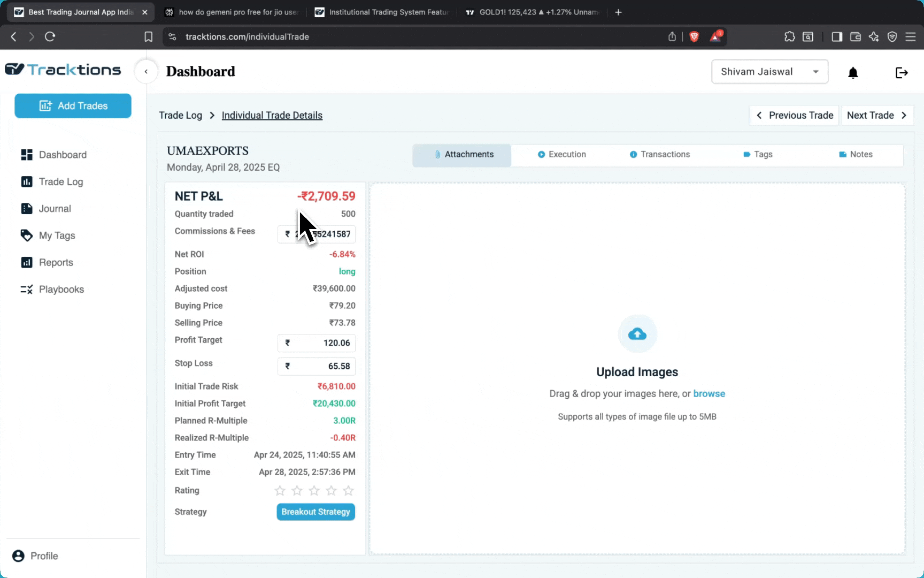Open Reports from the sidebar
Image resolution: width=924 pixels, height=578 pixels.
point(56,262)
